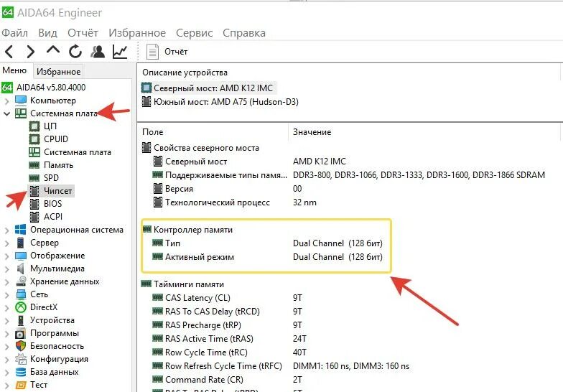This screenshot has height=392, width=563.
Task: Expand the Программы tree node
Action: (7, 333)
